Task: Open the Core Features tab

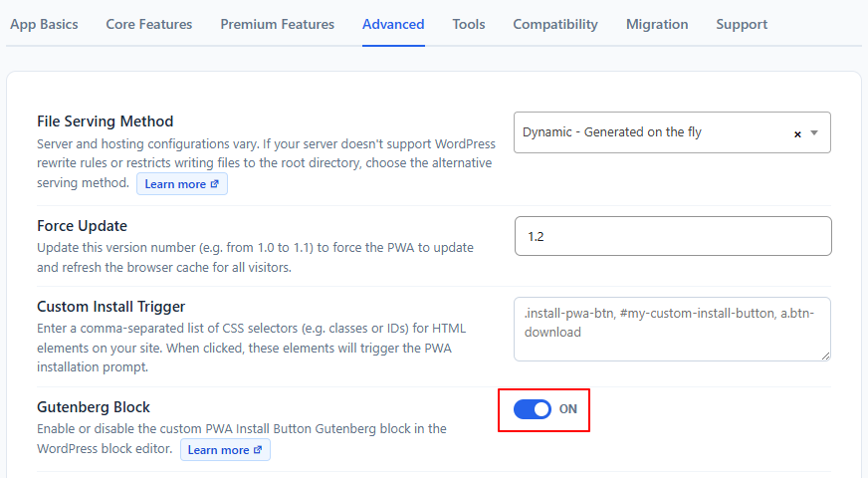Action: coord(149,24)
